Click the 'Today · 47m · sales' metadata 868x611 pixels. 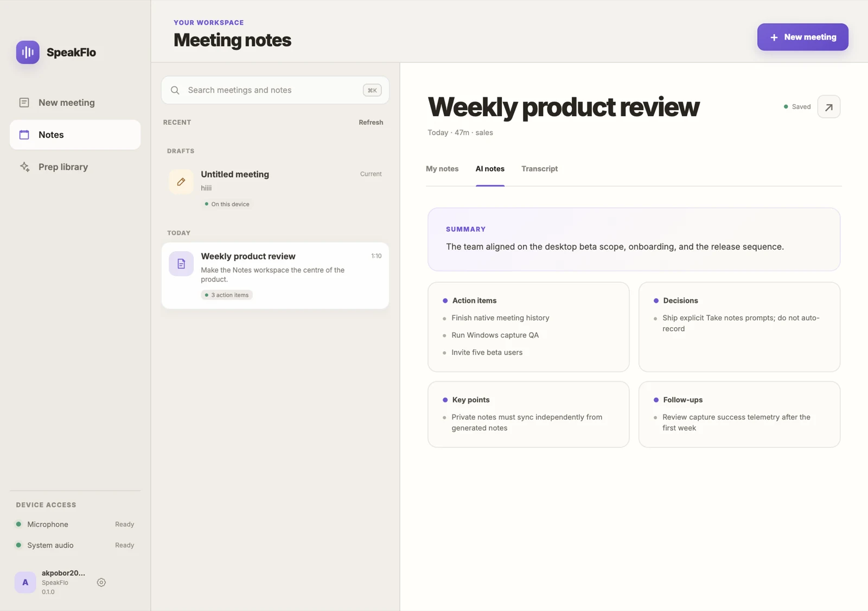[460, 133]
